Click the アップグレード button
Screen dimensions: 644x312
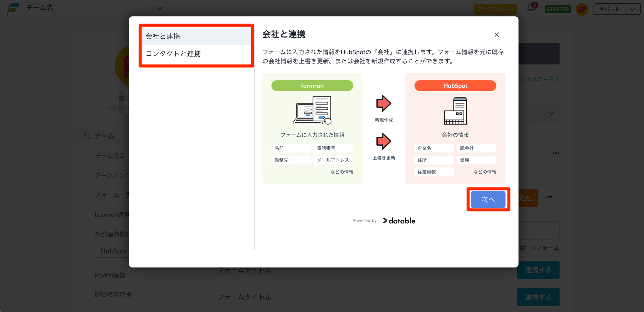click(x=495, y=9)
